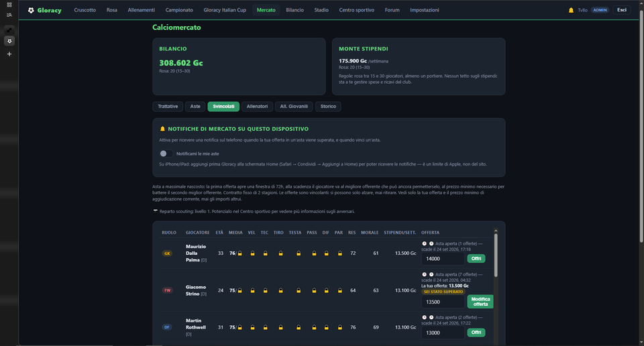644x346 pixels.
Task: Click the TEC lock in Giacomo Strino row
Action: pyautogui.click(x=266, y=290)
